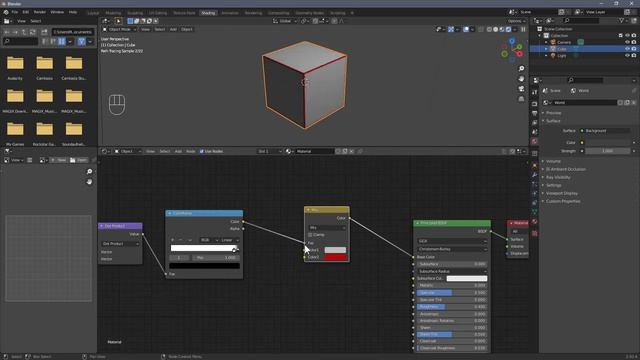
Task: Switch to solid viewport shading
Action: [x=496, y=29]
